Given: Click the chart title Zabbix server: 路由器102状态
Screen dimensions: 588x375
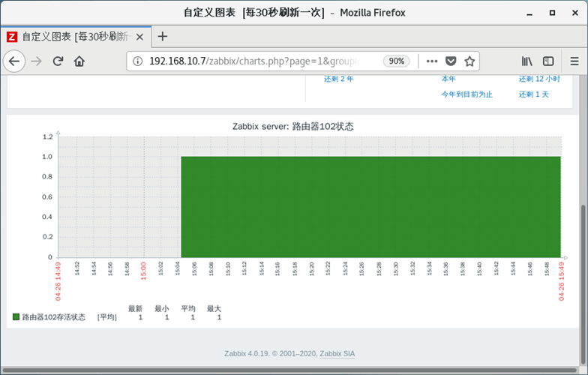Looking at the screenshot, I should [292, 126].
